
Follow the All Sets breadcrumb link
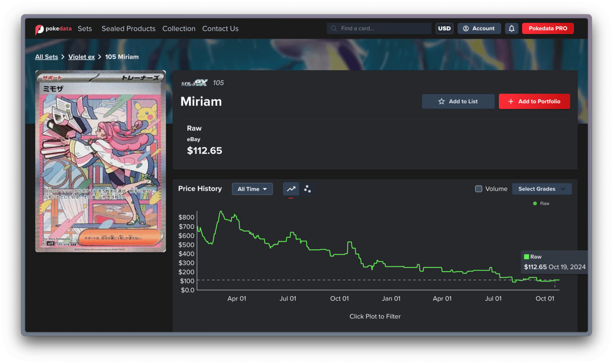click(x=46, y=57)
